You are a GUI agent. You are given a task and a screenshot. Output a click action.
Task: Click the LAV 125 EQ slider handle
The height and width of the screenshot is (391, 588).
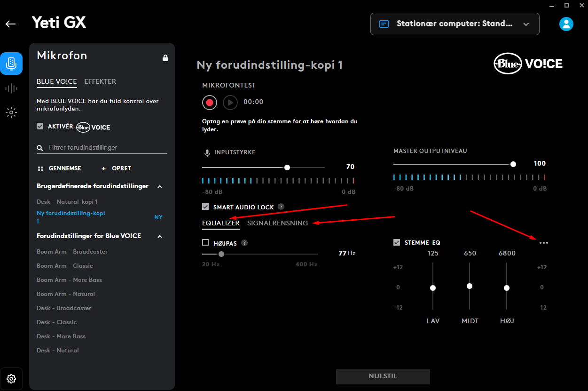[433, 288]
